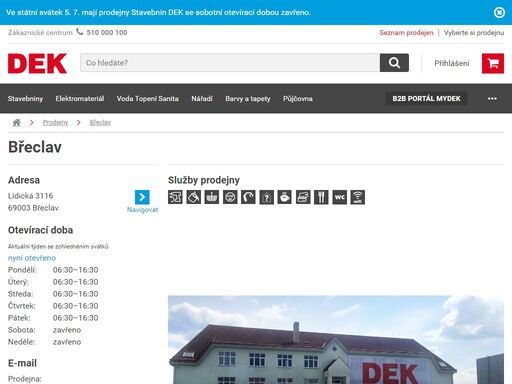The image size is (512, 384).
Task: Click the WC service icon
Action: (340, 197)
